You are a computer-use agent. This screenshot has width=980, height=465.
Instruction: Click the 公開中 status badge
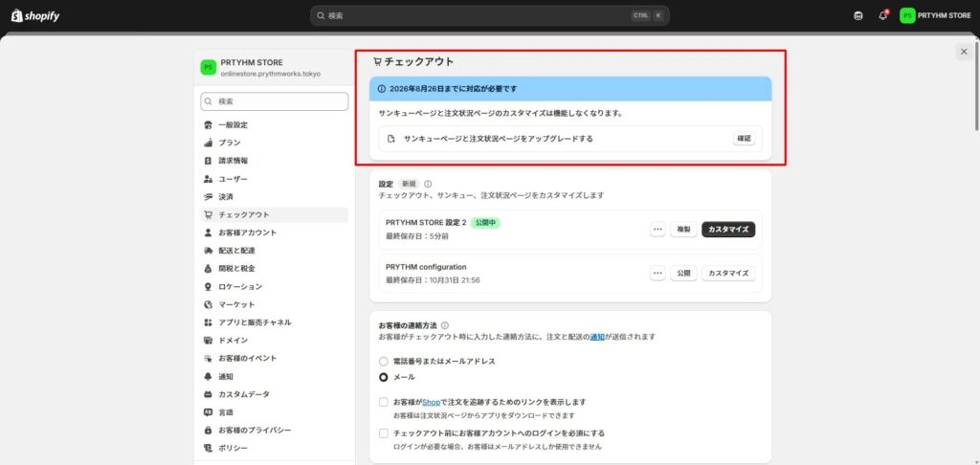pyautogui.click(x=485, y=223)
